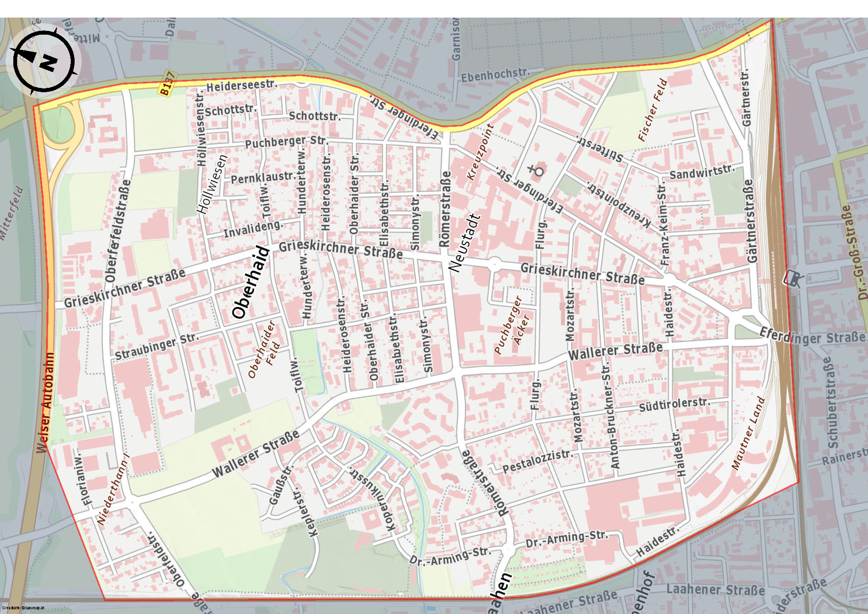Click the train station icon near Gärtnerstraße

click(792, 279)
